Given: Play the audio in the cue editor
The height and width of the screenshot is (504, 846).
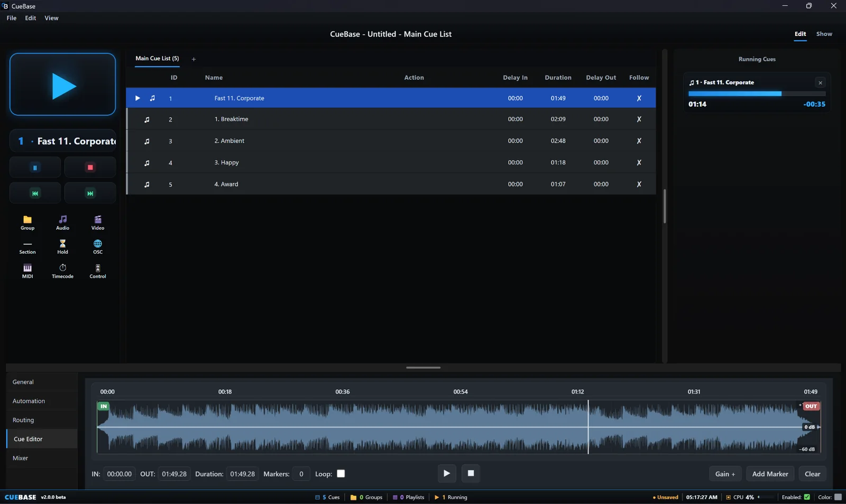Looking at the screenshot, I should click(446, 473).
